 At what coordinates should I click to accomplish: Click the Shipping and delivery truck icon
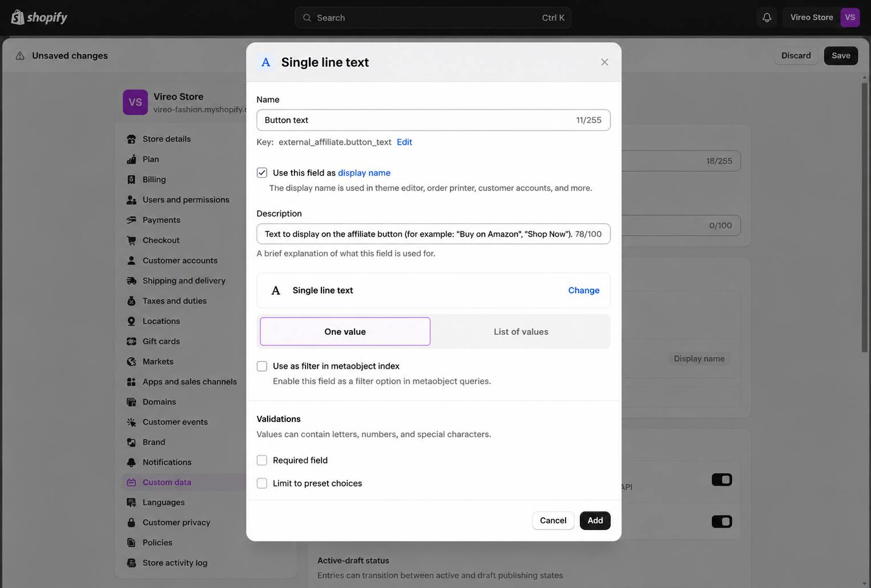(x=131, y=281)
